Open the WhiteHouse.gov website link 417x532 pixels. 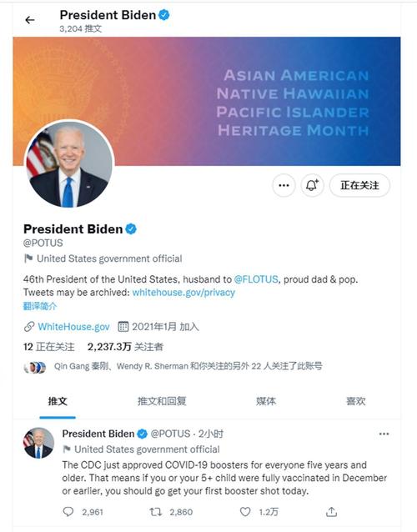pyautogui.click(x=73, y=327)
